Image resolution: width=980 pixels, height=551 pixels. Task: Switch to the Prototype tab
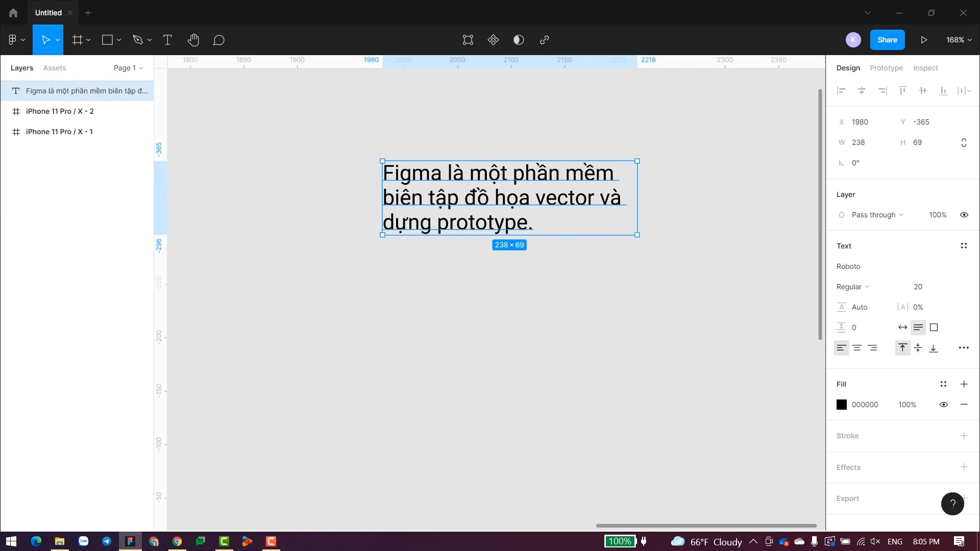coord(886,68)
